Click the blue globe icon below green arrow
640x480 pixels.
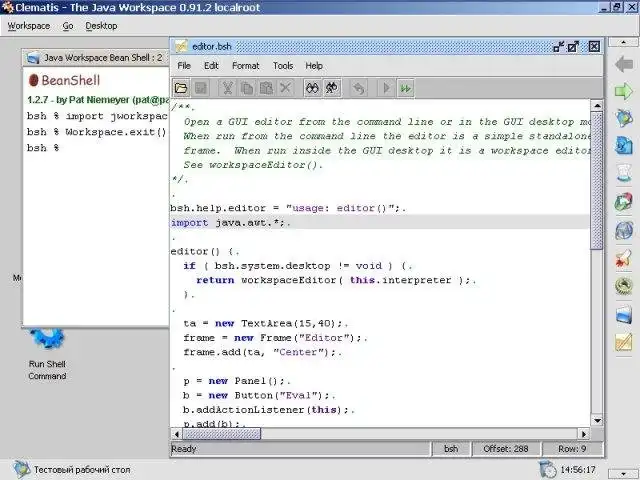[x=624, y=118]
